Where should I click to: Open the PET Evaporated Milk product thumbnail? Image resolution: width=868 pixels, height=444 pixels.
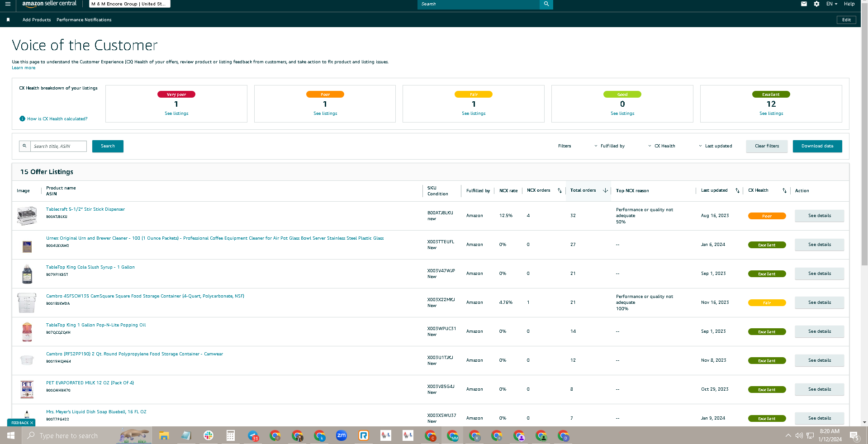point(27,389)
